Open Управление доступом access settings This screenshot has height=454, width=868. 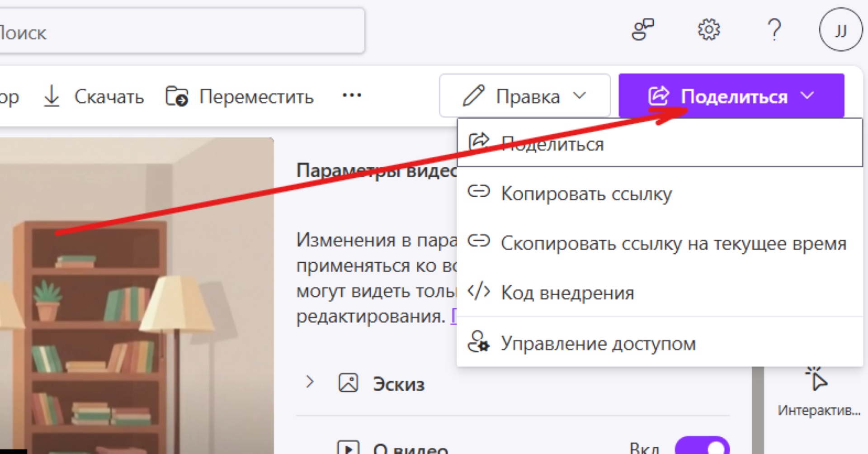tap(598, 344)
